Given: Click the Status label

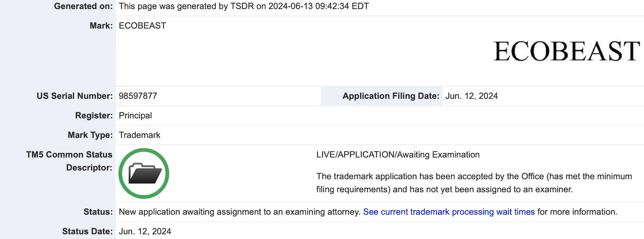Looking at the screenshot, I should coord(98,212).
